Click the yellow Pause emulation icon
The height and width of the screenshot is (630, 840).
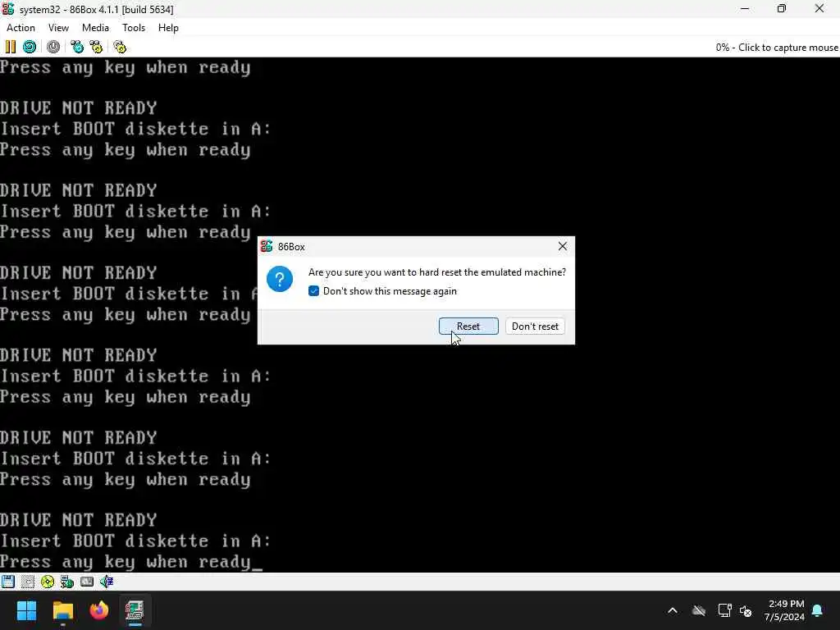click(10, 47)
